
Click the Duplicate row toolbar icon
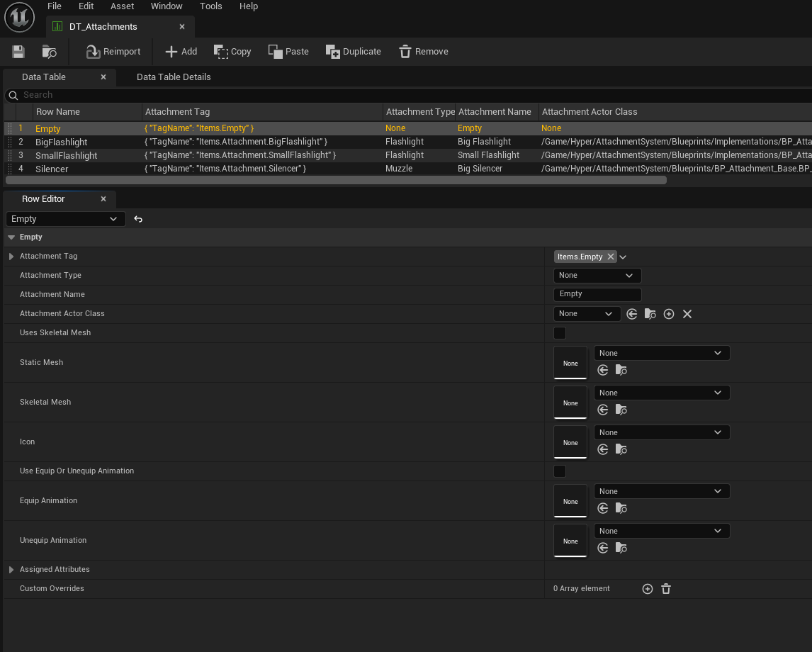point(332,52)
